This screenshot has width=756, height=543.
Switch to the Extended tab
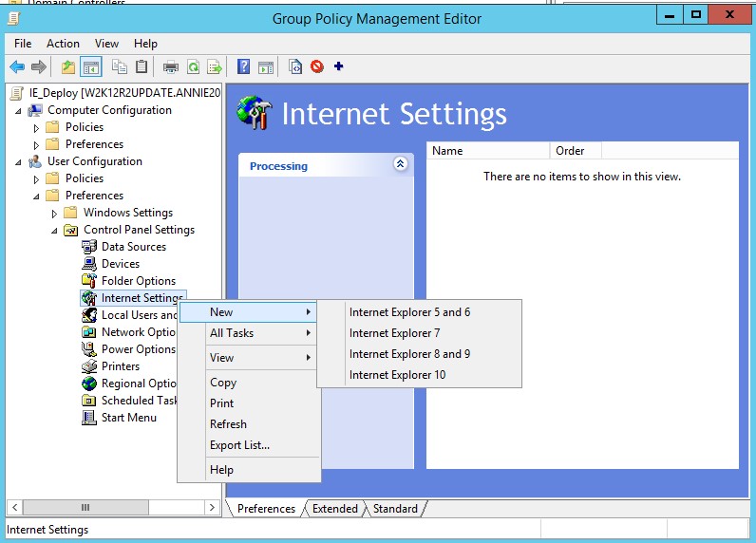click(335, 509)
